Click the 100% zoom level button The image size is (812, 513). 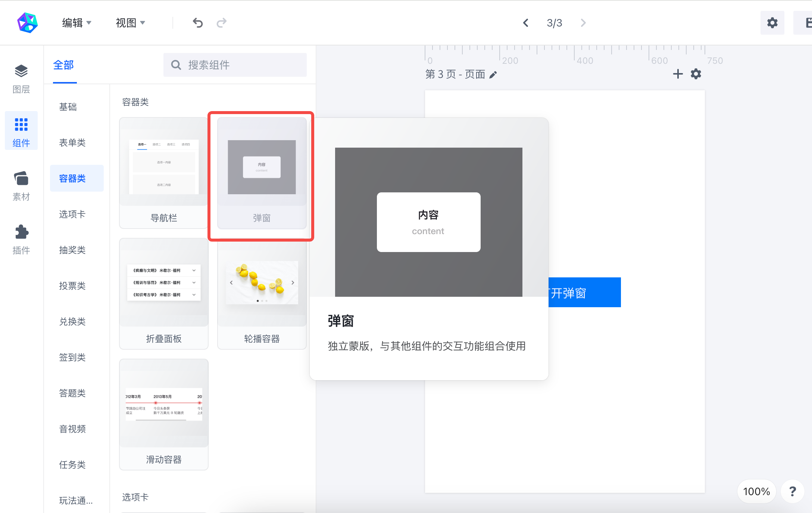click(x=756, y=491)
